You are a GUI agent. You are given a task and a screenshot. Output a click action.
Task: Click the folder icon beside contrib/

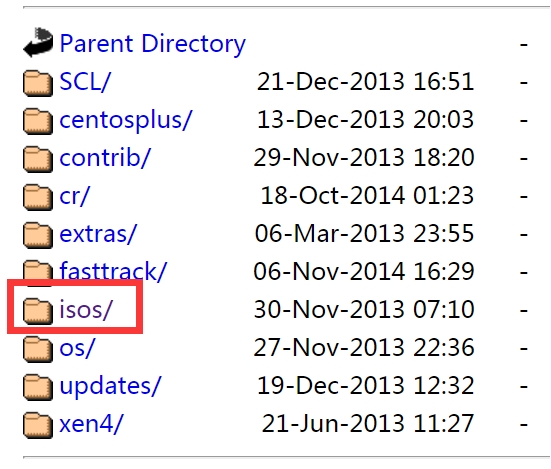[x=38, y=159]
